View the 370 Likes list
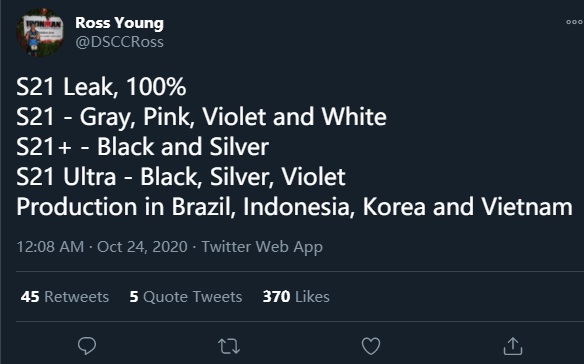Screen dimensions: 584x364 (x=296, y=297)
